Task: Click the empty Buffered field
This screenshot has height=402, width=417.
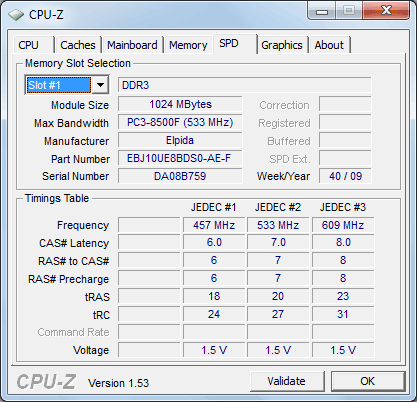Action: pos(345,140)
